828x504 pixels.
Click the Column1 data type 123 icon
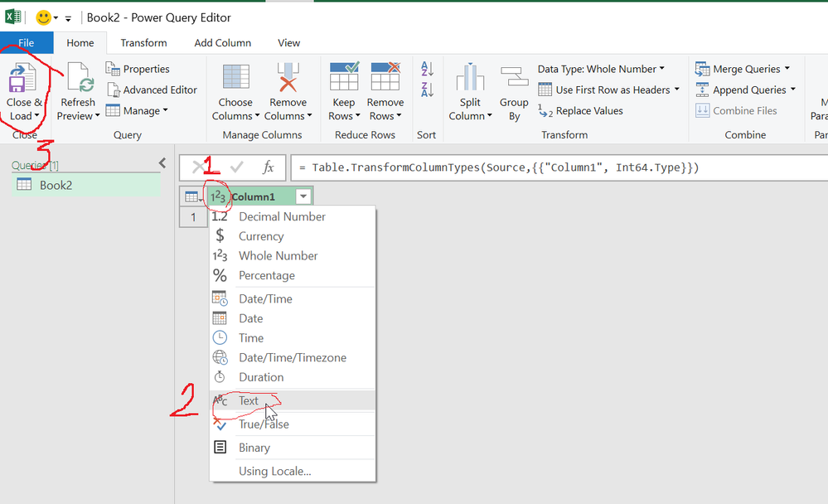coord(218,197)
